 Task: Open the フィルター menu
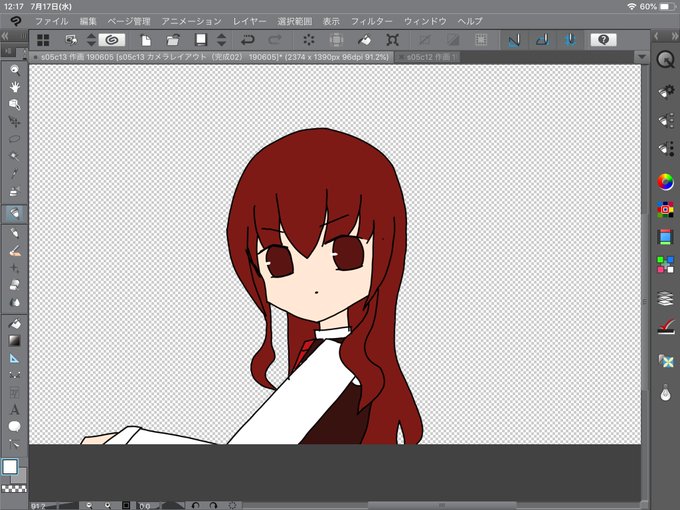[x=372, y=21]
